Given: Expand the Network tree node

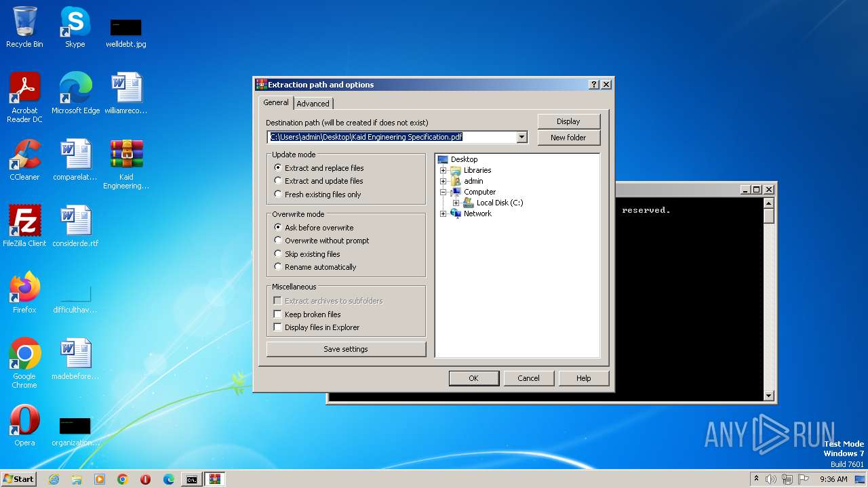Looking at the screenshot, I should tap(443, 213).
